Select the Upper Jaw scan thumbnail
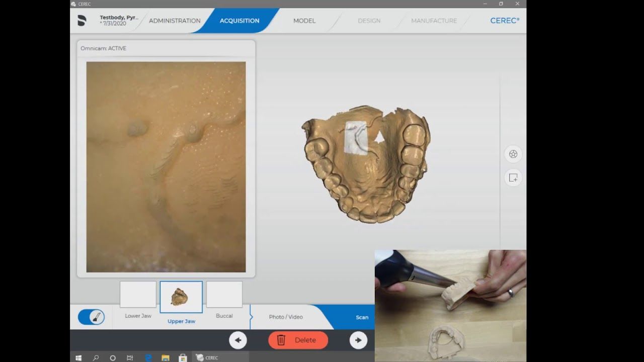 pos(181,297)
